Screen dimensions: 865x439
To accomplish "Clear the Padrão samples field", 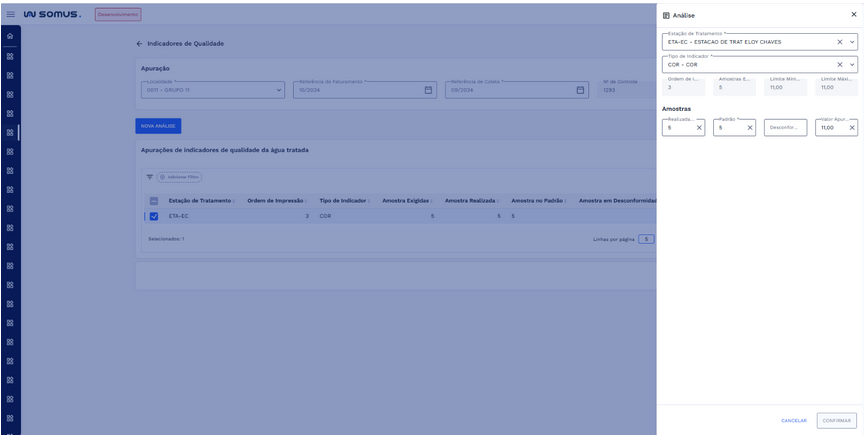I will 750,128.
